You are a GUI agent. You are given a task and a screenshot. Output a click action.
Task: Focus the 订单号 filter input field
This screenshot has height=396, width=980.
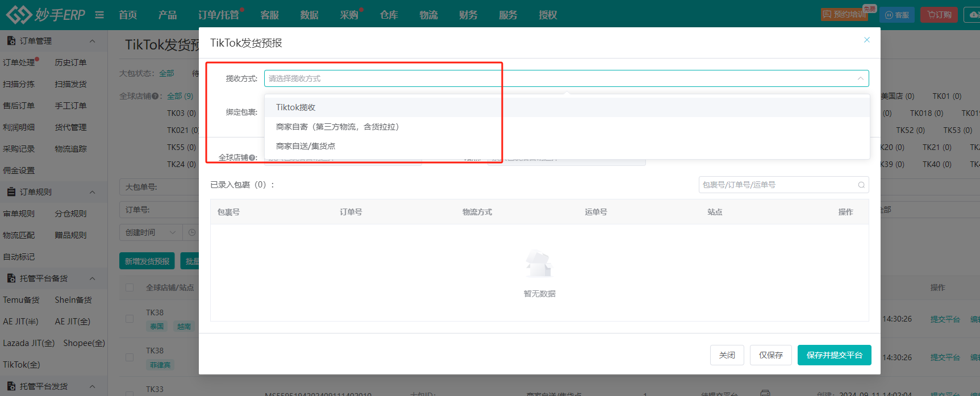pyautogui.click(x=159, y=210)
